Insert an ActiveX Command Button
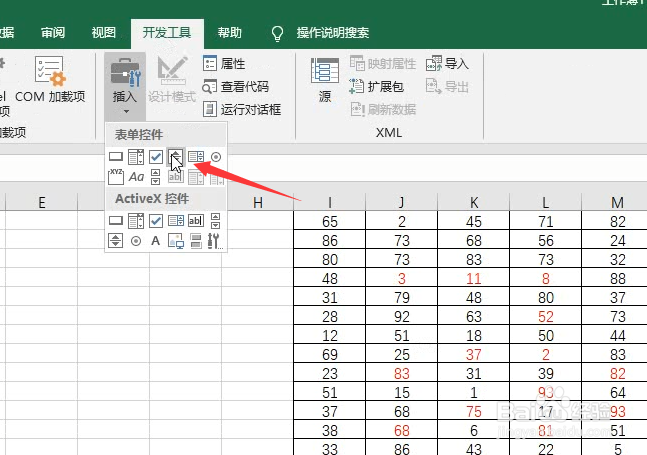Image resolution: width=647 pixels, height=455 pixels. pyautogui.click(x=116, y=221)
